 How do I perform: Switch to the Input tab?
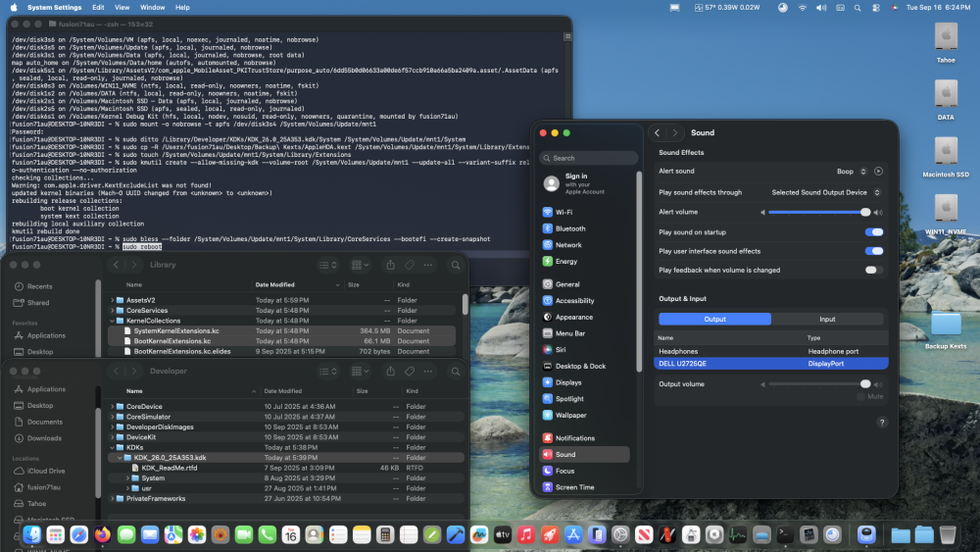[827, 320]
